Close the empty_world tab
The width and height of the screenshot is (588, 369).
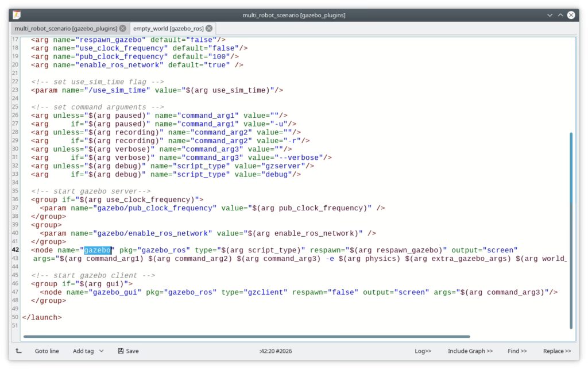209,29
